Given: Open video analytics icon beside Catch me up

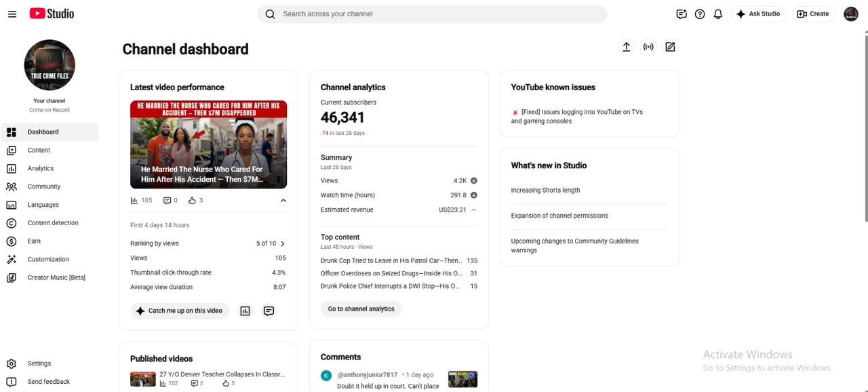Looking at the screenshot, I should coord(245,311).
